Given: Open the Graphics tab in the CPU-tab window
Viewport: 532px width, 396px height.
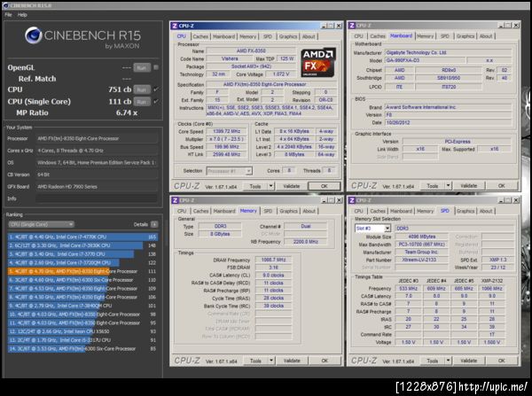Looking at the screenshot, I should pos(288,36).
